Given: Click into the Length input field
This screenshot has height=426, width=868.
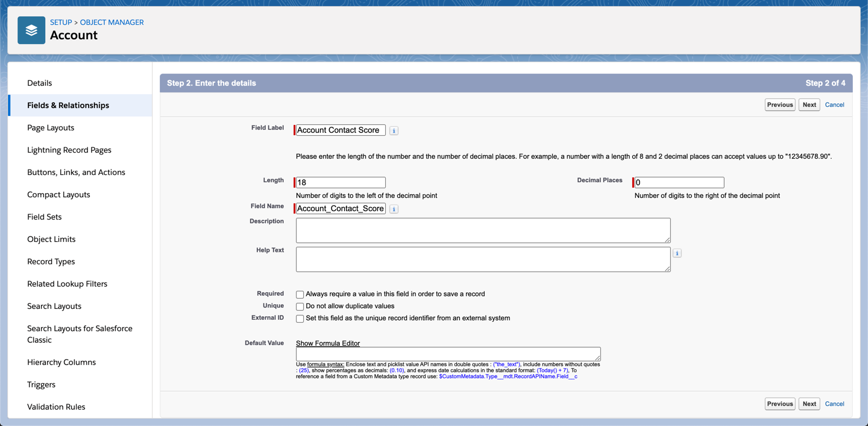Looking at the screenshot, I should 341,182.
